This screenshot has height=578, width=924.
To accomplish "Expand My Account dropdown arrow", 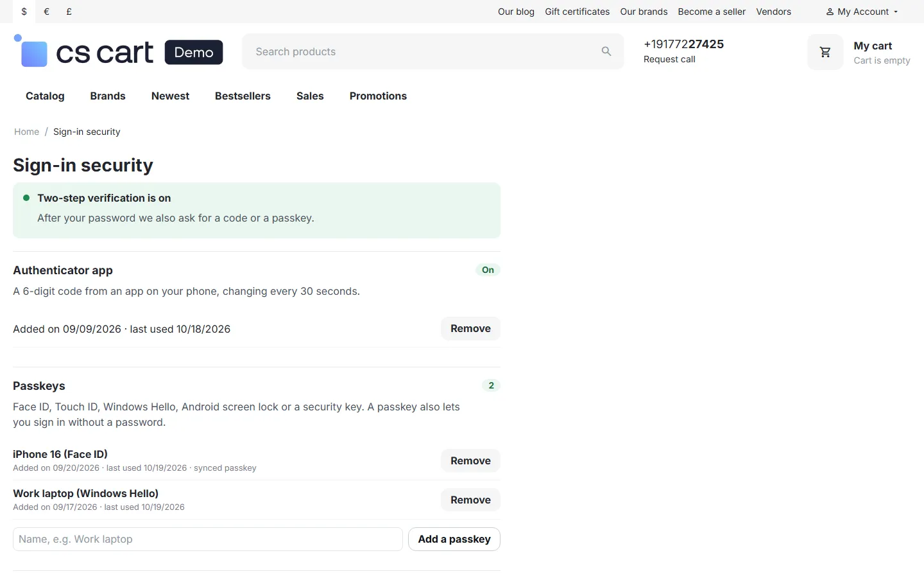I will 896,12.
